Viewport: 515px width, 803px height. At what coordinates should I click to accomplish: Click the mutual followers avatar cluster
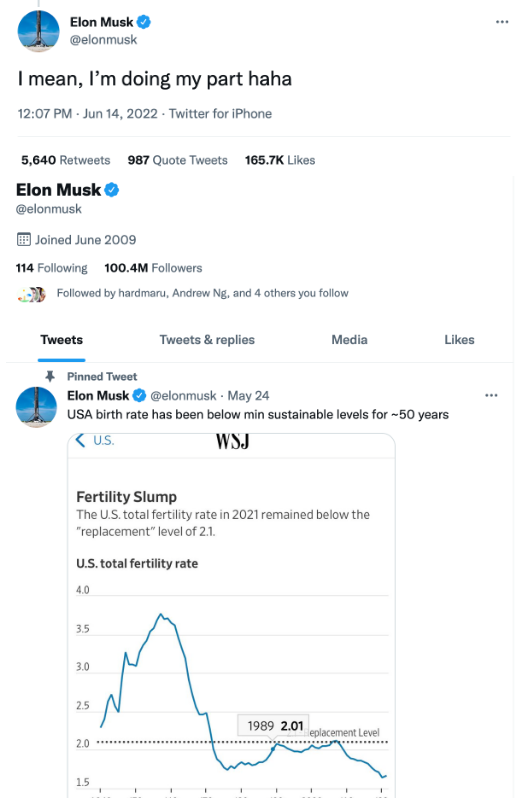tap(32, 294)
